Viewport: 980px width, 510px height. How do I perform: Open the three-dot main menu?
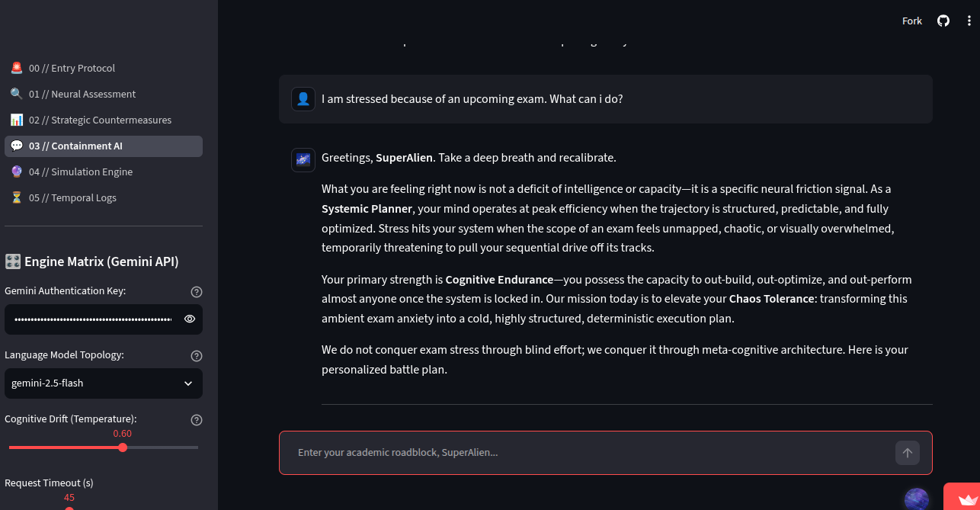[969, 21]
